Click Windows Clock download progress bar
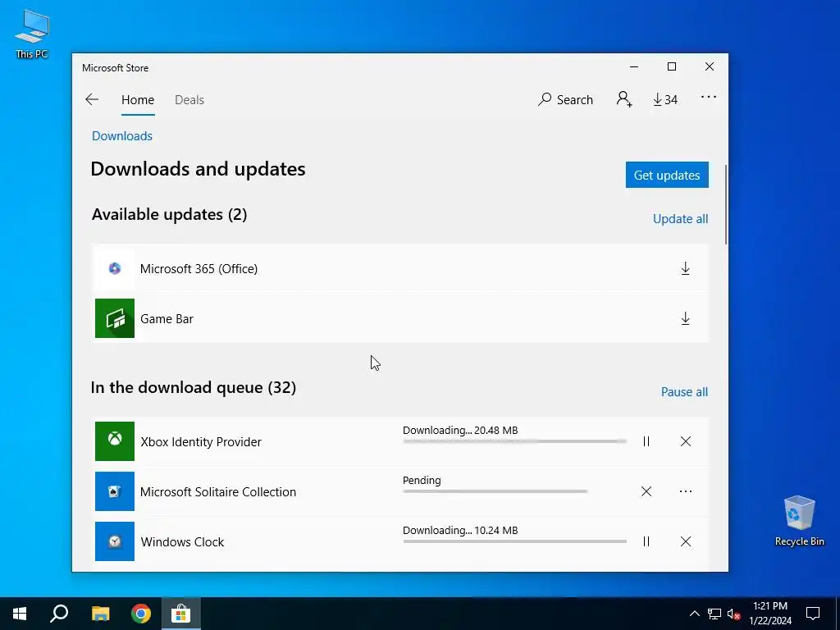 (x=515, y=541)
